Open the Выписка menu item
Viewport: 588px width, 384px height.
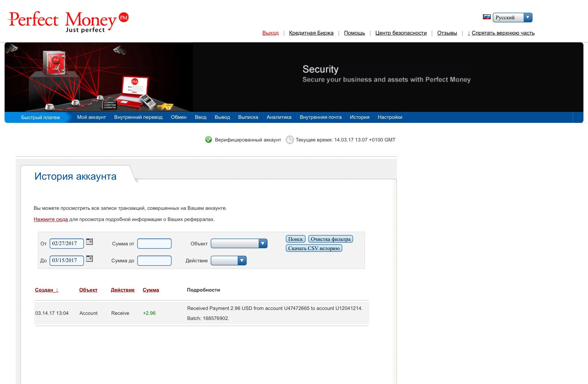click(248, 117)
